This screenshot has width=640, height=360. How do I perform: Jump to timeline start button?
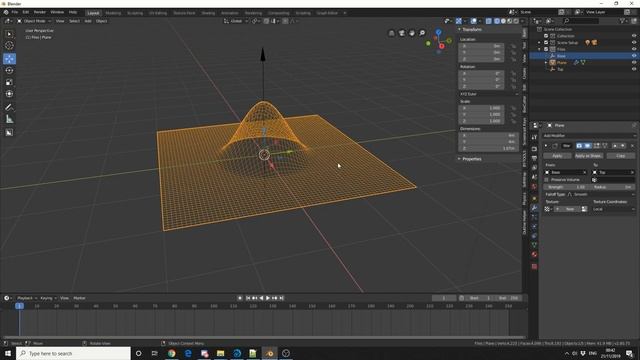248,298
